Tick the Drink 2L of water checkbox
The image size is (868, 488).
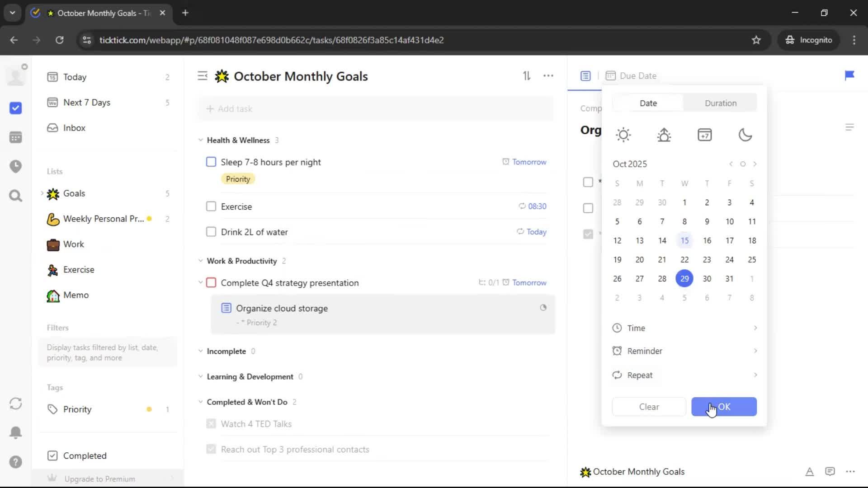click(211, 232)
